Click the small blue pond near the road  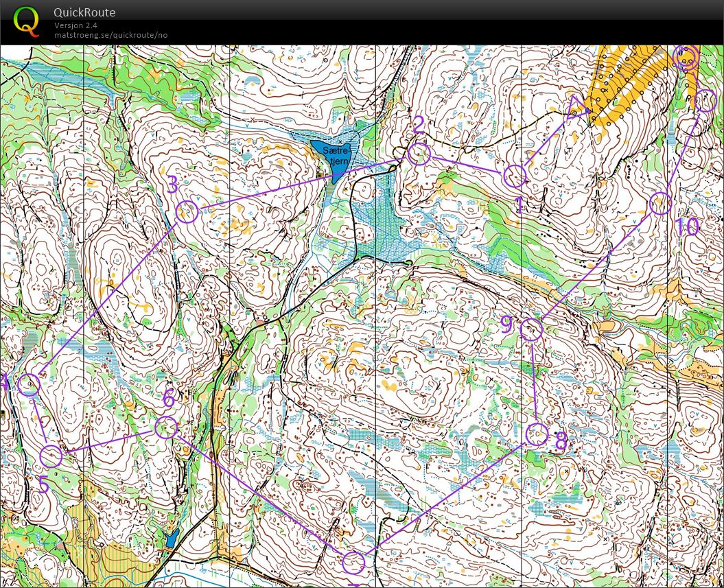172,538
